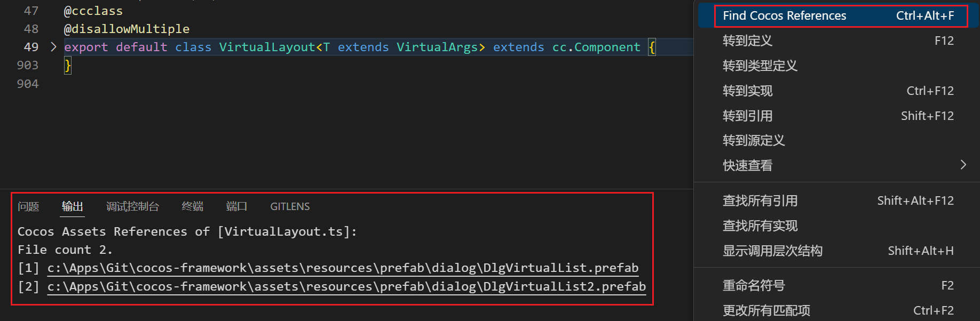Screen dimensions: 980x321
Task: Choose 转到引用 from the menu
Action: [x=747, y=116]
